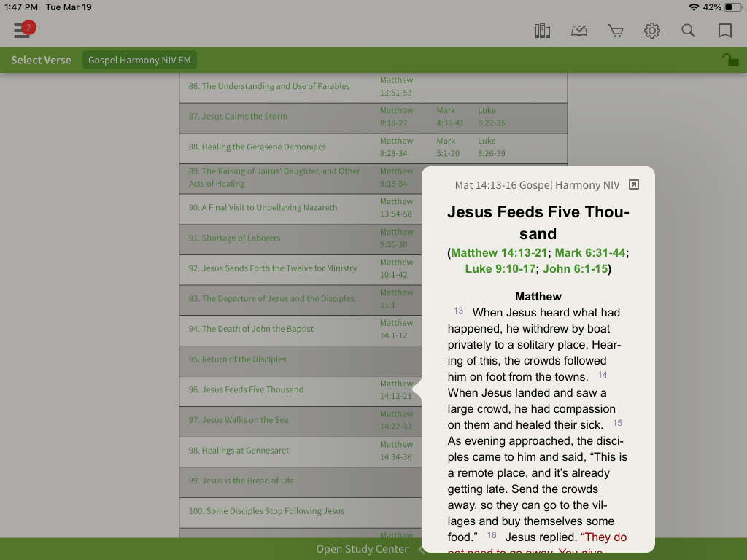Open '97. Jesus Walks on the Sea'
The height and width of the screenshot is (560, 747).
239,420
